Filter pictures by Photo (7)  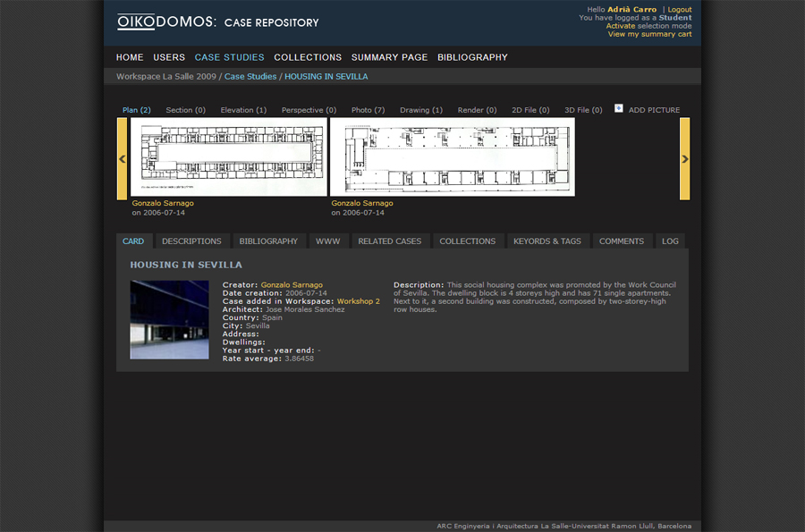(x=368, y=110)
